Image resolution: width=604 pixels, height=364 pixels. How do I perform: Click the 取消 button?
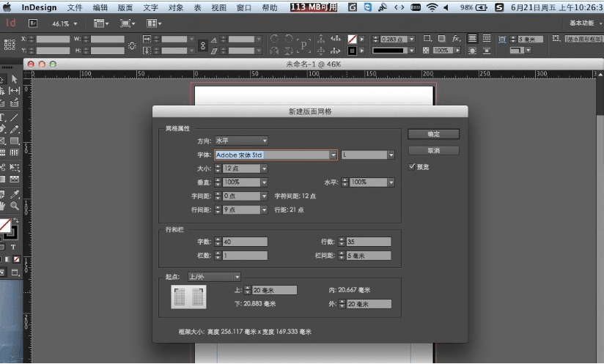click(x=433, y=150)
